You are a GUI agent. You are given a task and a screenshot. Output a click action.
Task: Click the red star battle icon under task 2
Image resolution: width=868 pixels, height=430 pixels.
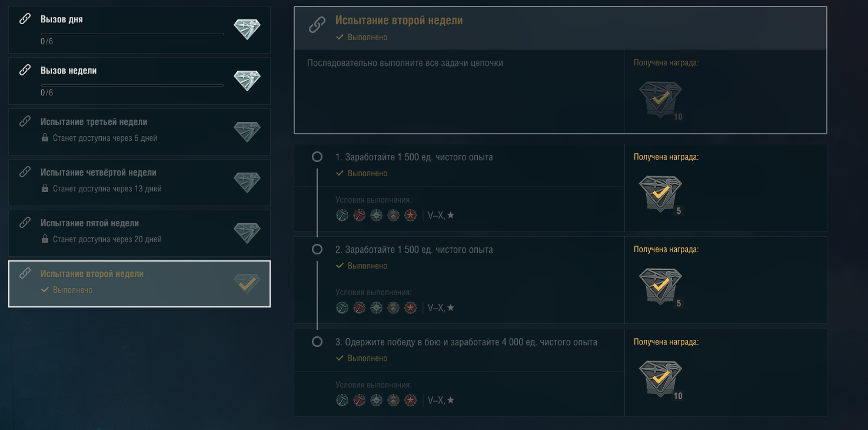pos(411,308)
